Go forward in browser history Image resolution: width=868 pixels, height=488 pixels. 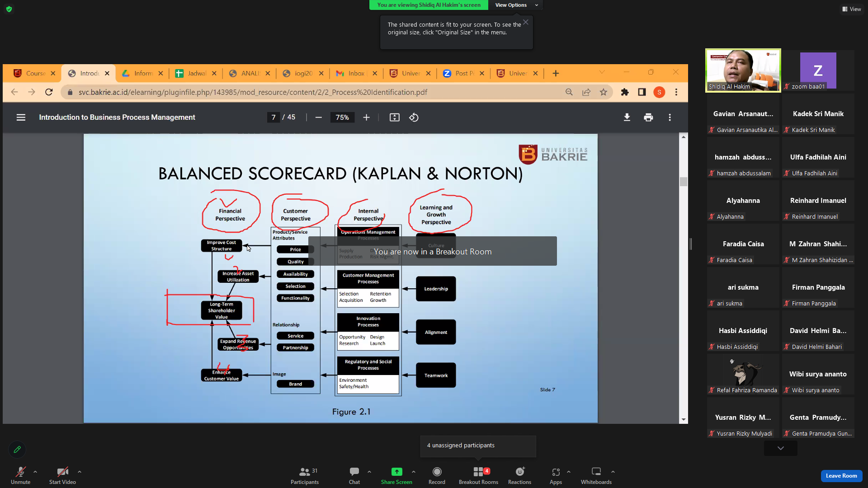tap(32, 92)
